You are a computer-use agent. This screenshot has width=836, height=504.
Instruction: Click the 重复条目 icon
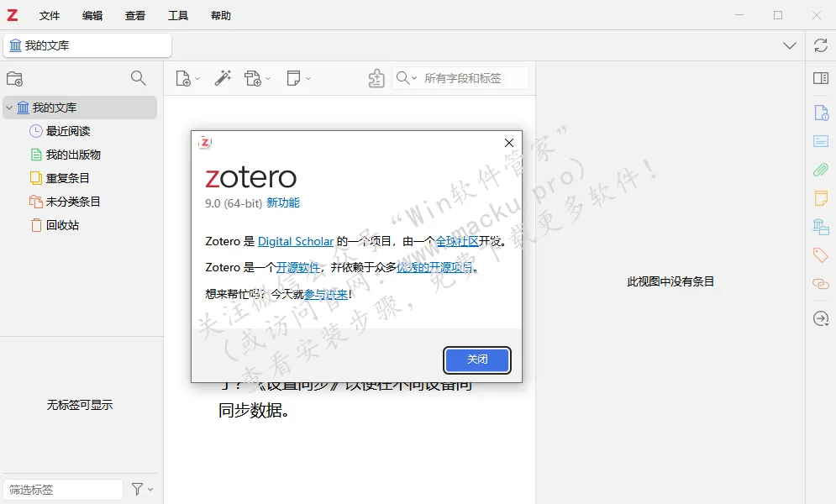(x=36, y=178)
